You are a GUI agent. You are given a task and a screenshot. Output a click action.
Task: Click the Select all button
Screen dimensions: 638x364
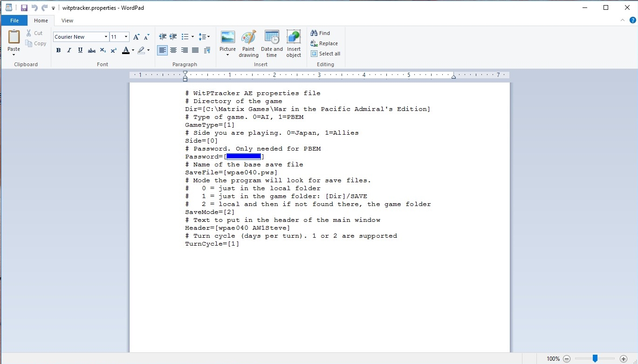[x=326, y=54]
